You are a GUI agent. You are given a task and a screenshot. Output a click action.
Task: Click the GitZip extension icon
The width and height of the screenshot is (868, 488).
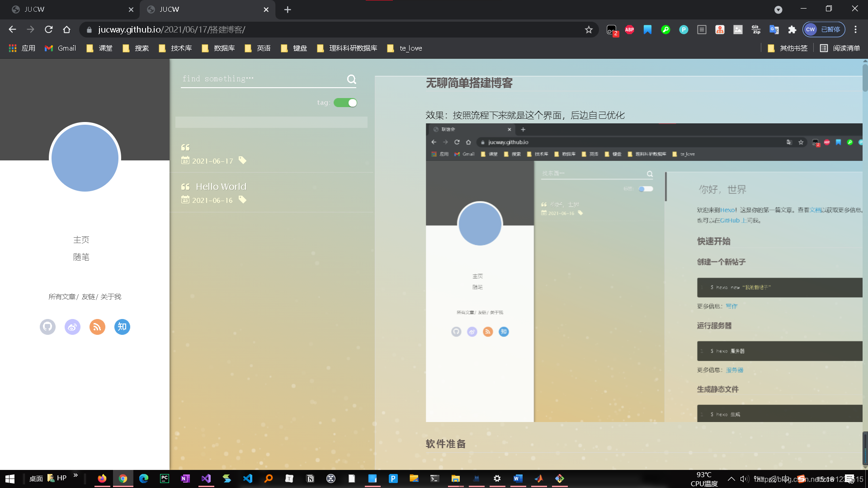point(756,29)
